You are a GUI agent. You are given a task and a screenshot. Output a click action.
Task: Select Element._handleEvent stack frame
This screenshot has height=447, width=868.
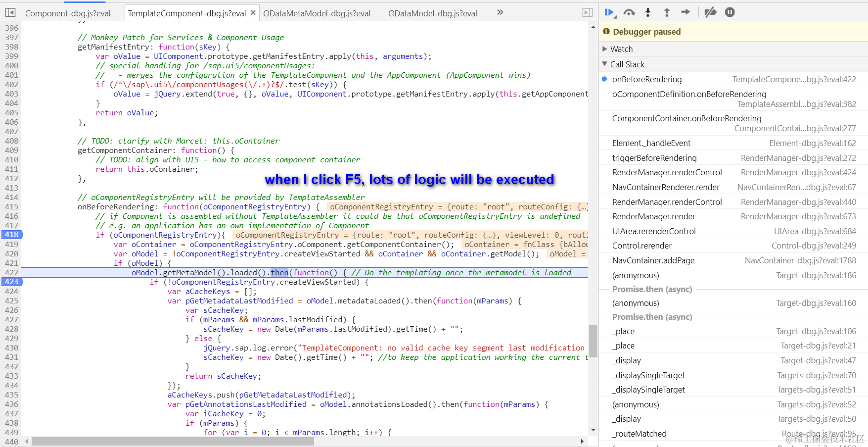(733, 143)
